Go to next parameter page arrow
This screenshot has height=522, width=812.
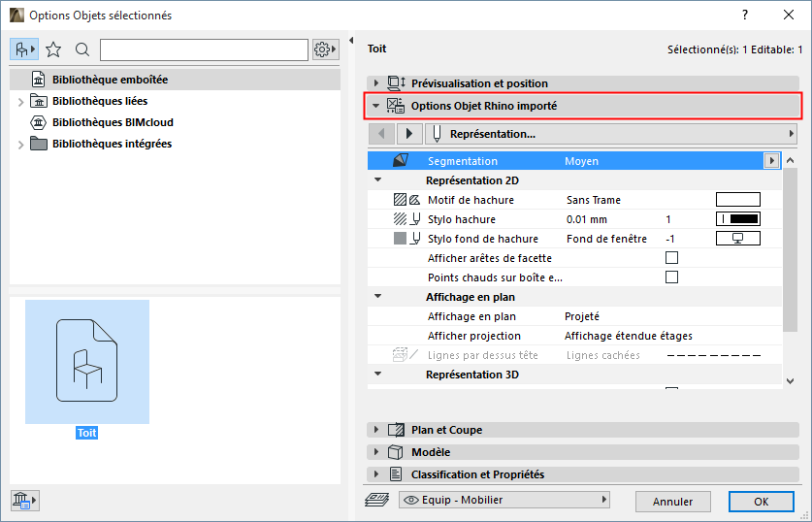coord(409,134)
